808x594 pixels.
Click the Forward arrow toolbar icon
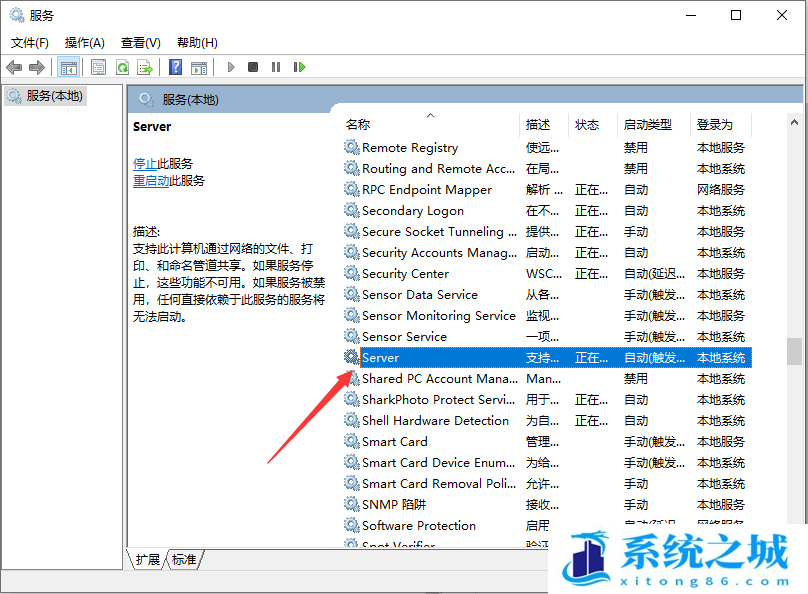37,67
